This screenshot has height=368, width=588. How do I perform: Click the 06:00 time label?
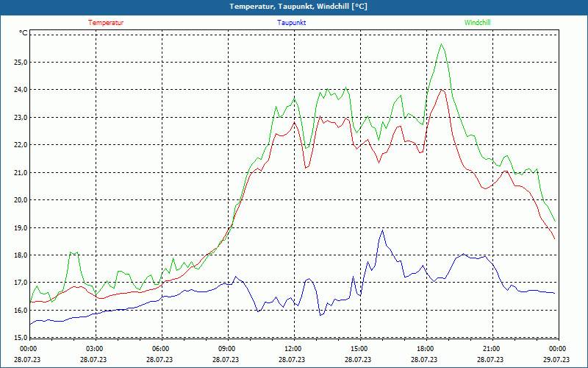tap(160, 349)
